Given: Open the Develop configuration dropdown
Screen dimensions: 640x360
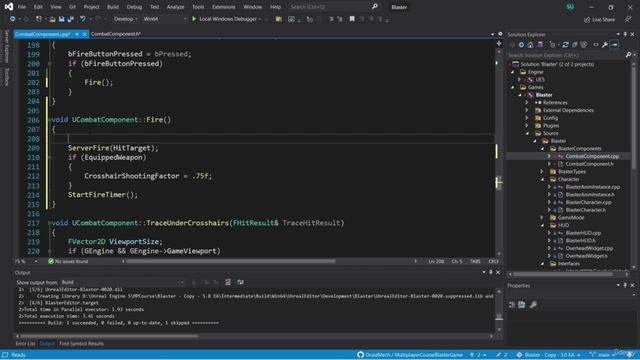Looking at the screenshot, I should [x=125, y=19].
